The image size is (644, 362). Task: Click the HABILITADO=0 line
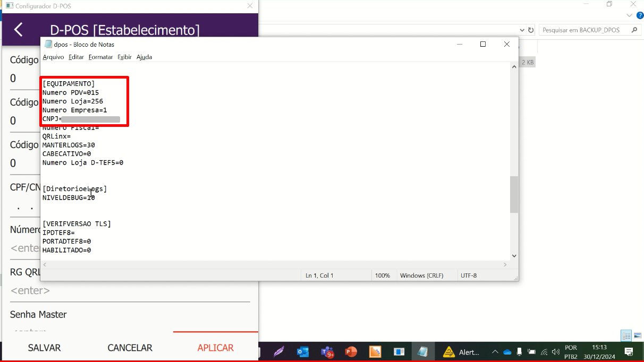(x=66, y=250)
